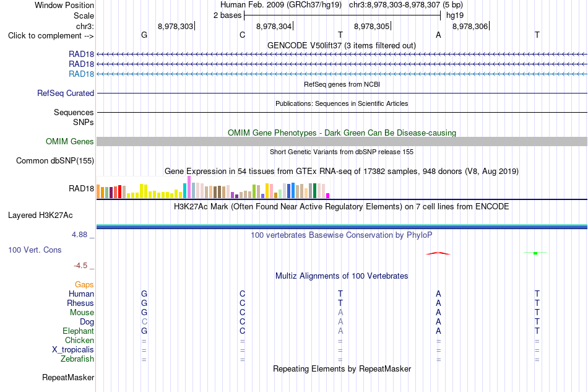Screen dimensions: 588x392
Task: Click the gray C in the Dog row
Action: tap(144, 322)
